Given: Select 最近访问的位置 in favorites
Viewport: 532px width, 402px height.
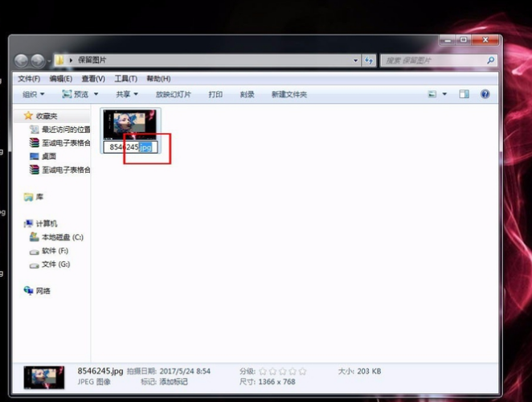Looking at the screenshot, I should [66, 129].
